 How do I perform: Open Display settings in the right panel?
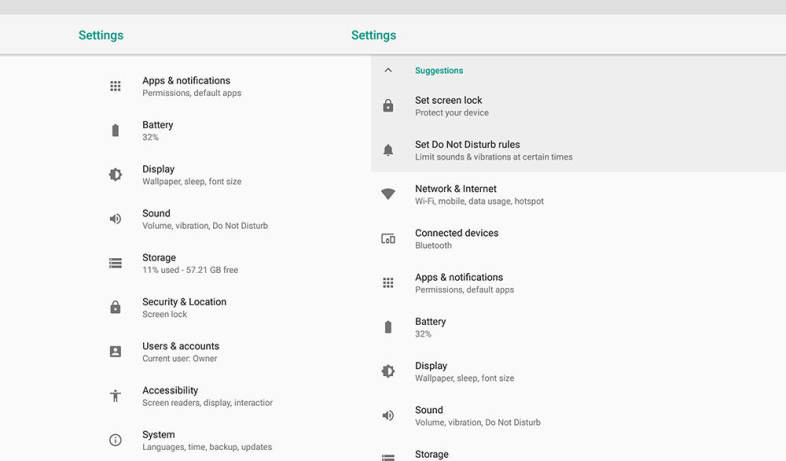coord(431,371)
